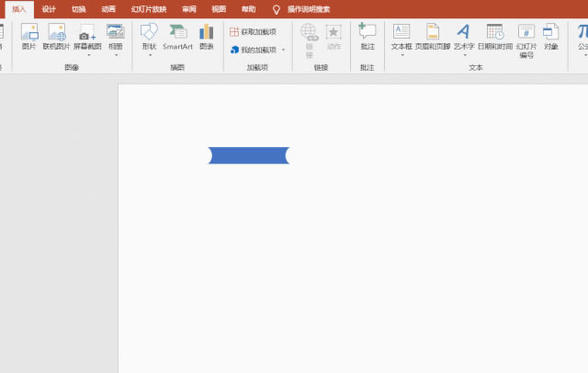Click the 页眉和页脚 header and footer icon

[x=433, y=36]
